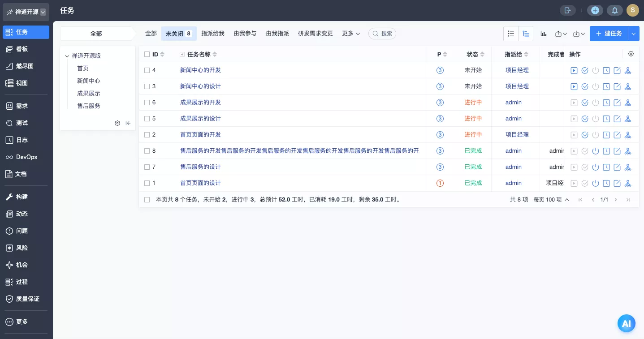Open dropdown arrow beside 建任务 button
The image size is (644, 339).
tap(633, 34)
